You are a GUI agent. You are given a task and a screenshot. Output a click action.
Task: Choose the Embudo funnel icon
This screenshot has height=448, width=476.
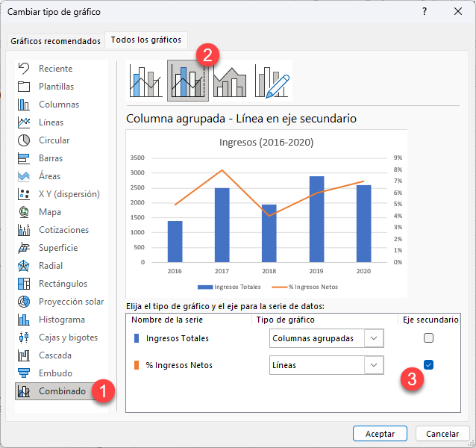pyautogui.click(x=24, y=373)
